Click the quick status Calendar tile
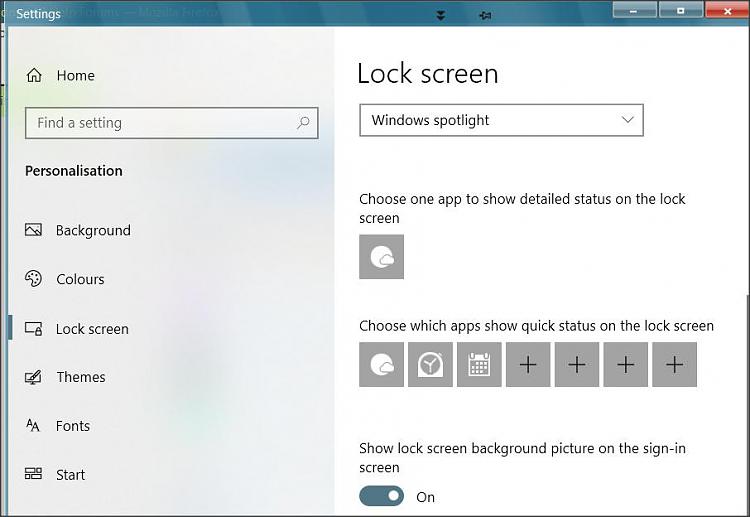This screenshot has height=517, width=750. coord(479,364)
